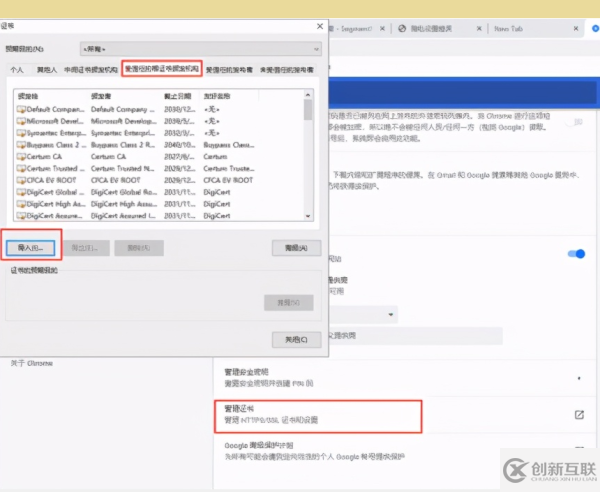This screenshot has height=492, width=600.
Task: Click the greyed Export (导出) button
Action: [85, 248]
